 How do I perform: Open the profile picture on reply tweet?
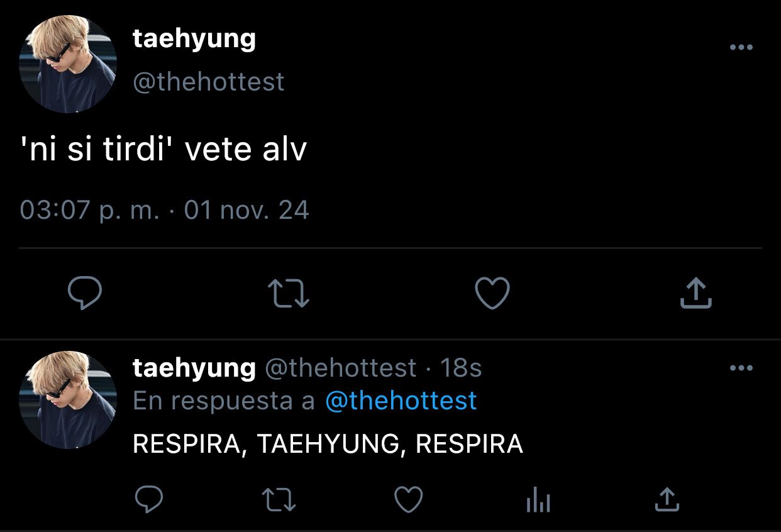(x=68, y=400)
